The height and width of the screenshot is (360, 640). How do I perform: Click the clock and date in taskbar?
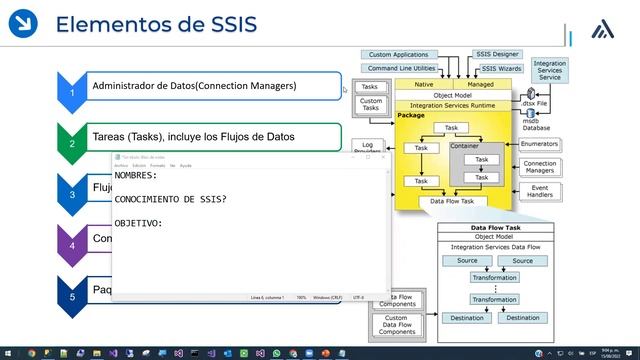[x=611, y=353]
